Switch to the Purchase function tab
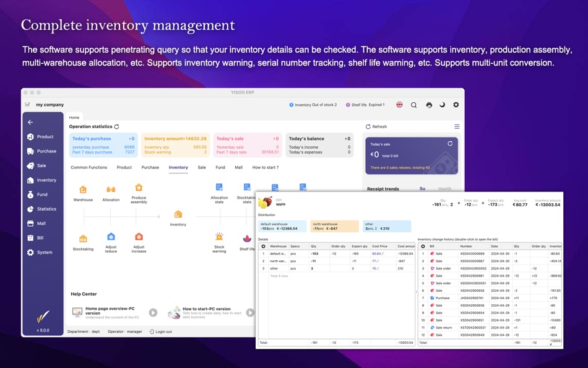Screen dimensions: 588x368 point(150,167)
